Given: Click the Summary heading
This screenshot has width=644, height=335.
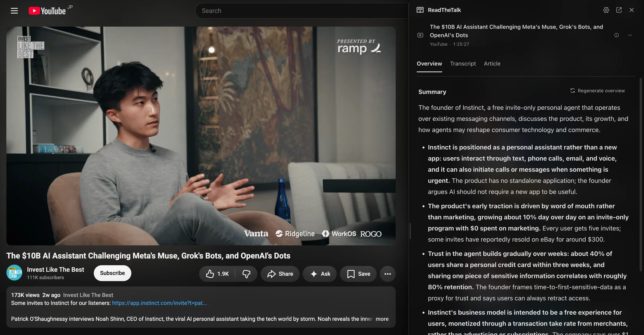Looking at the screenshot, I should [x=432, y=92].
